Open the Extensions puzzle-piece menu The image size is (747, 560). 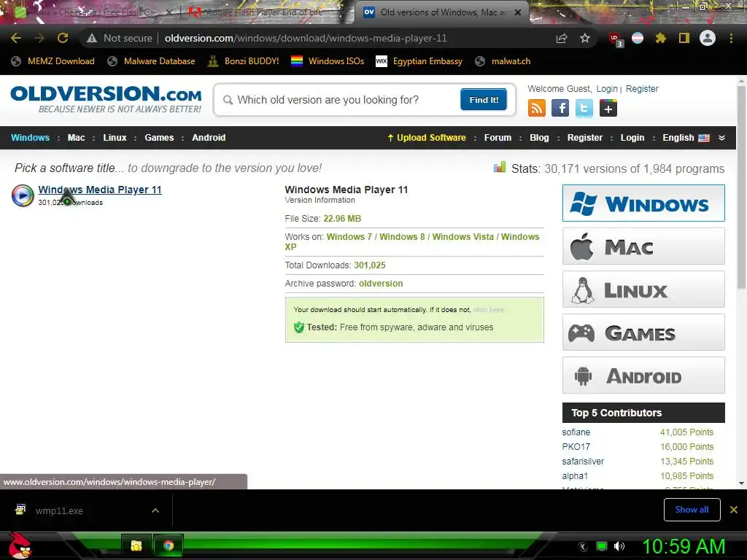660,38
